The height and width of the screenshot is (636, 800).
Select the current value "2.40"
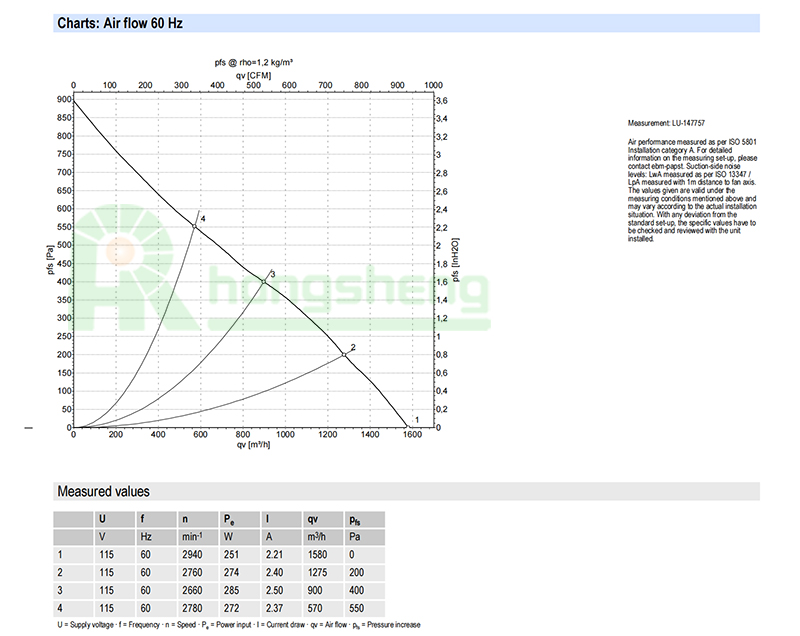[274, 573]
